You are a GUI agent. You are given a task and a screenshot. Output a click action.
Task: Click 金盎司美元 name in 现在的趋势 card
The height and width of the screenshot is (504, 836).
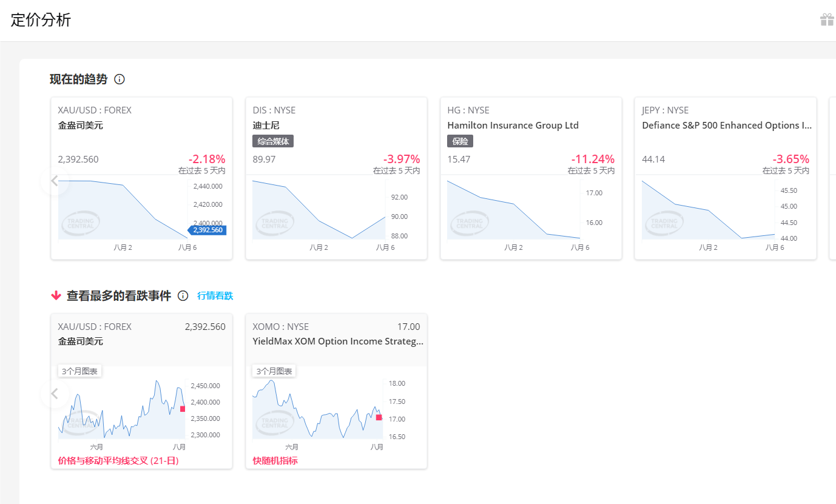[81, 126]
